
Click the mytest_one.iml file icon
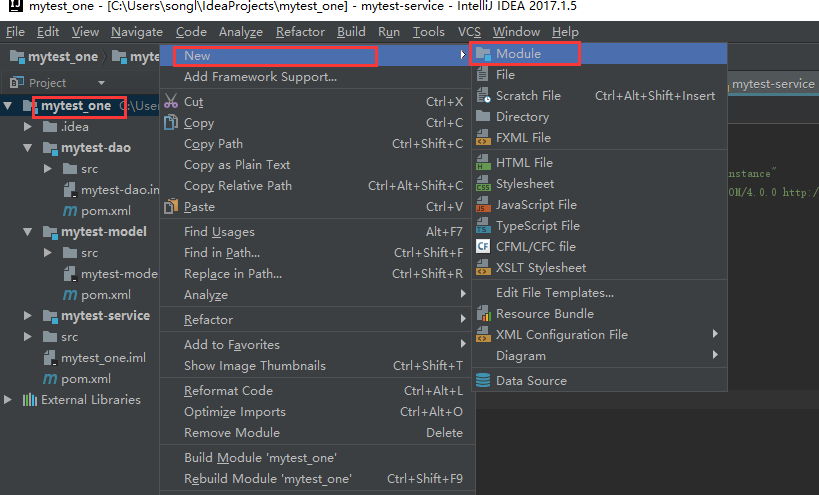(x=50, y=358)
